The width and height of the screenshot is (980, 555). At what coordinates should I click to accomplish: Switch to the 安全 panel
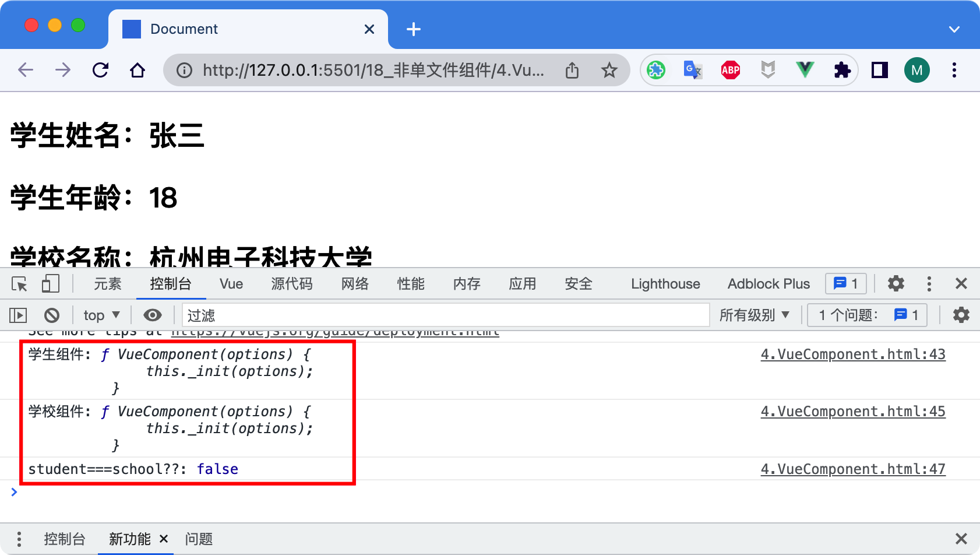pos(579,284)
